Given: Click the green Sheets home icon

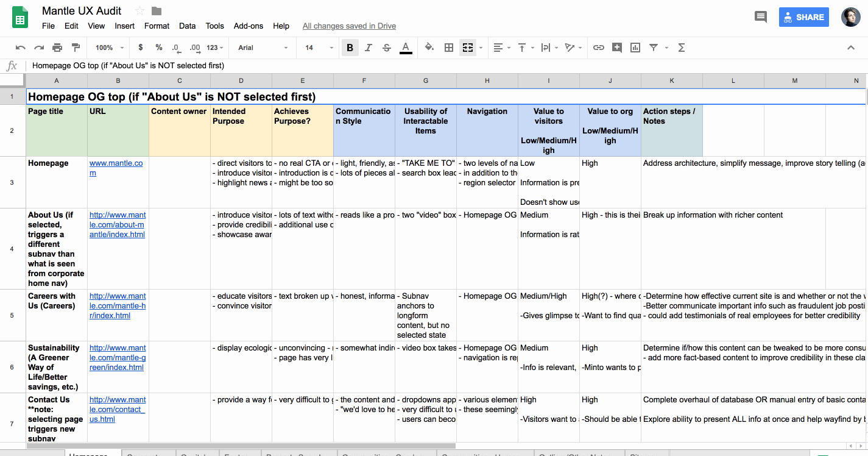Looking at the screenshot, I should [20, 17].
